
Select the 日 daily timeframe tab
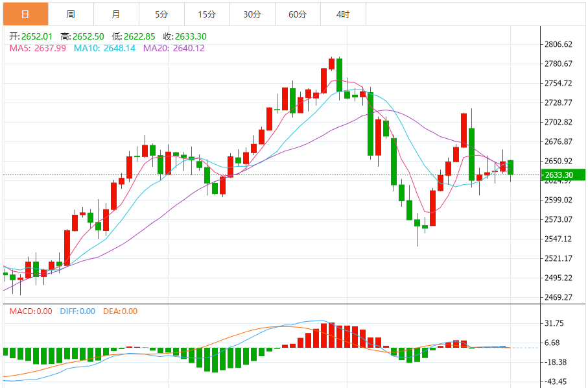pos(25,14)
